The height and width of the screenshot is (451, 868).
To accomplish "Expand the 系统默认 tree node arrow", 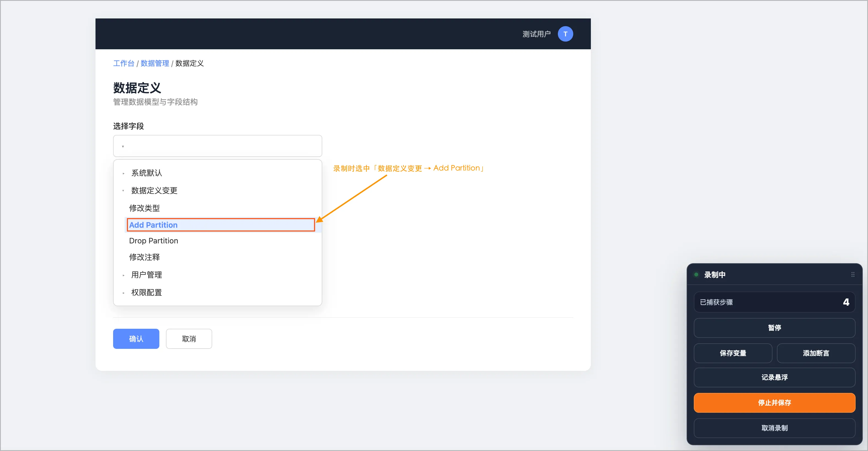I will 123,173.
